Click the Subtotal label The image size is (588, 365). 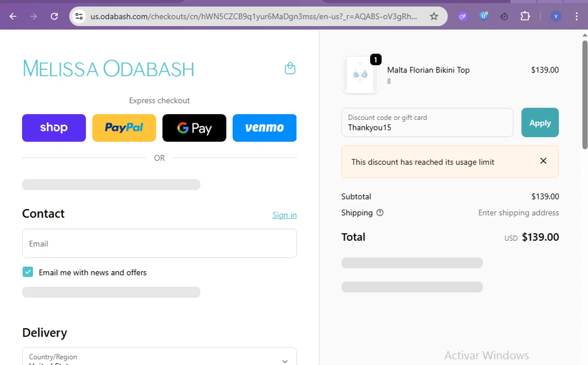point(356,196)
